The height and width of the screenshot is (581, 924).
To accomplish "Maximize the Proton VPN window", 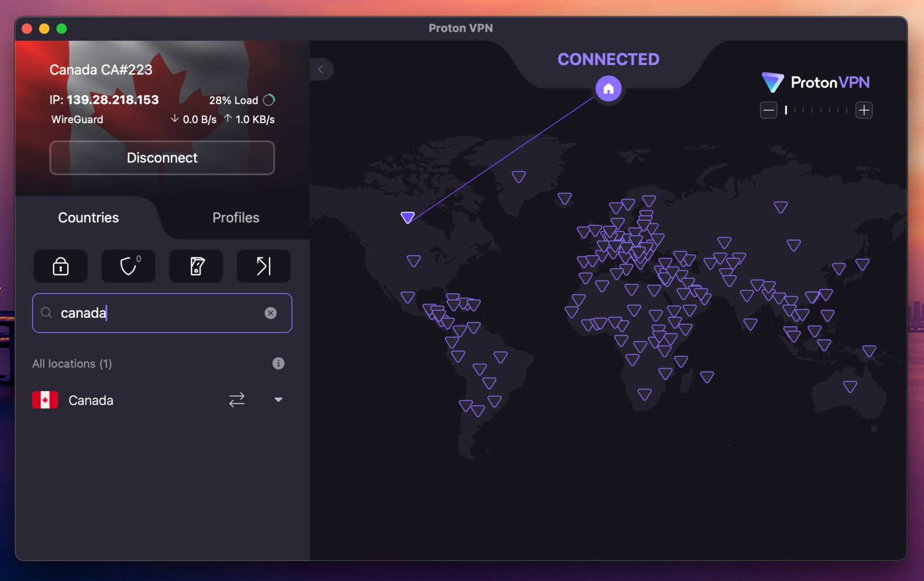I will coord(62,28).
